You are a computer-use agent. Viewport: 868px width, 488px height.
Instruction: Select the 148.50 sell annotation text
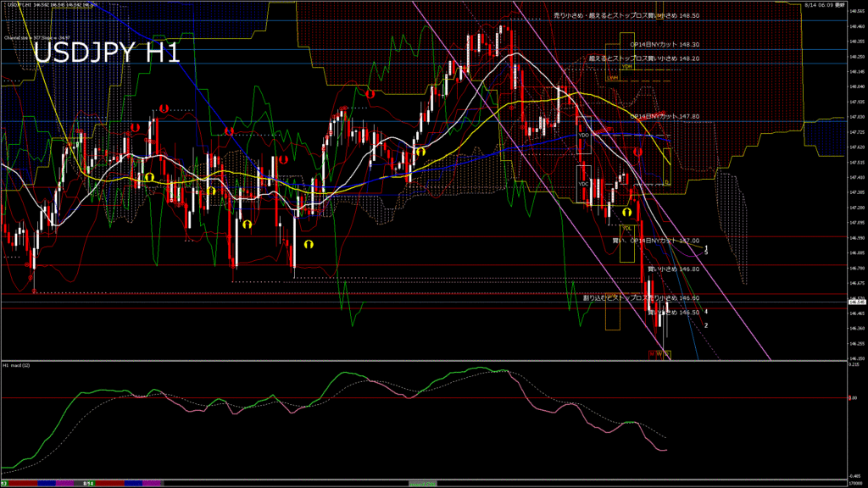pyautogui.click(x=626, y=16)
